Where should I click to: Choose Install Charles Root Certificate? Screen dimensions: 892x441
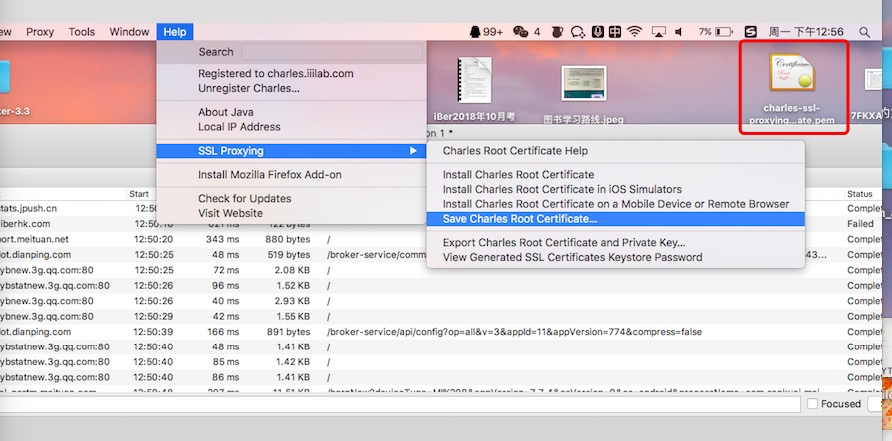tap(518, 175)
